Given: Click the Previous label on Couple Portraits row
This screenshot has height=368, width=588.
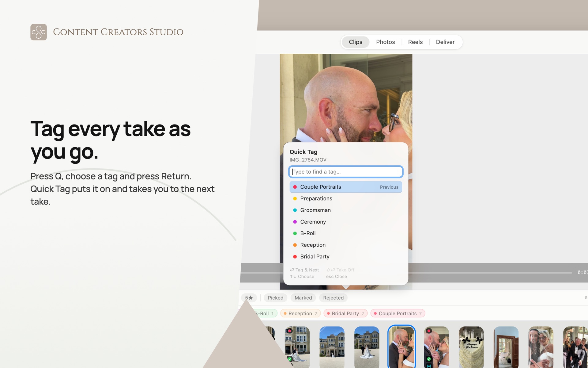Looking at the screenshot, I should pyautogui.click(x=389, y=187).
